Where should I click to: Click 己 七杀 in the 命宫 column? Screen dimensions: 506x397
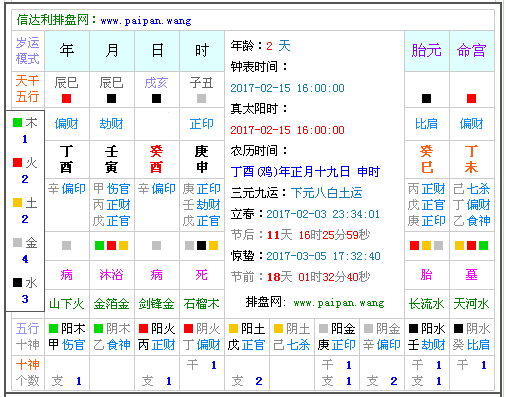[471, 189]
